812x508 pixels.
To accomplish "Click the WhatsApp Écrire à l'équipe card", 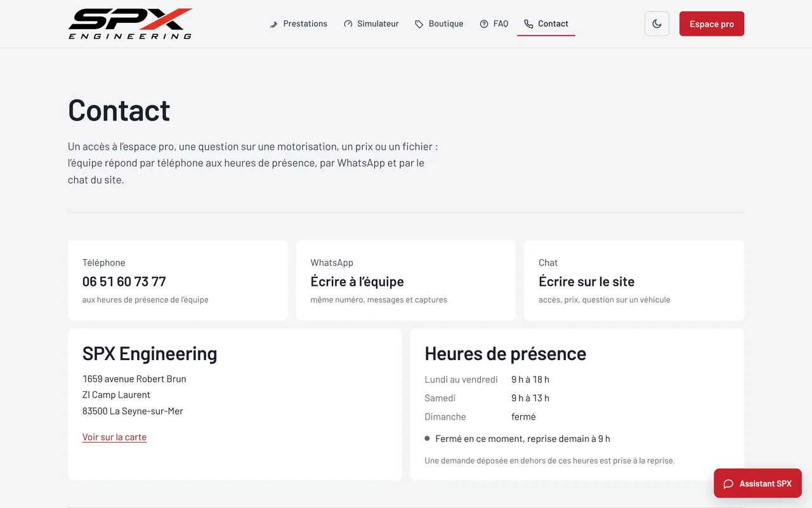I will coord(406,280).
